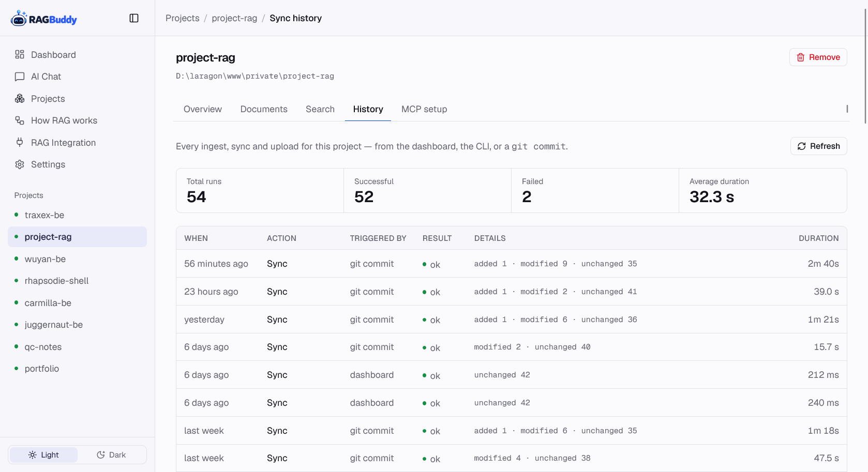
Task: Click the Settings gear icon
Action: 20,164
